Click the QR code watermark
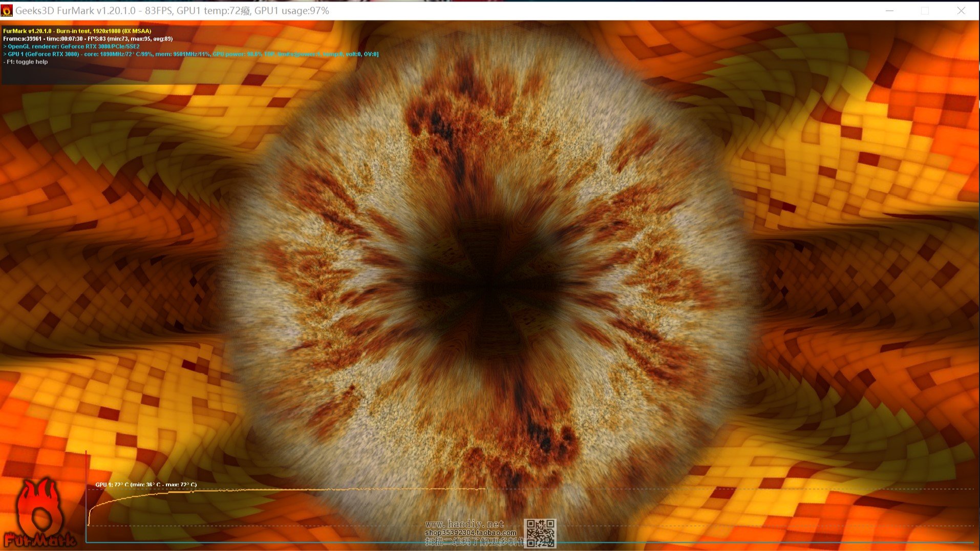Image resolution: width=980 pixels, height=551 pixels. (540, 533)
